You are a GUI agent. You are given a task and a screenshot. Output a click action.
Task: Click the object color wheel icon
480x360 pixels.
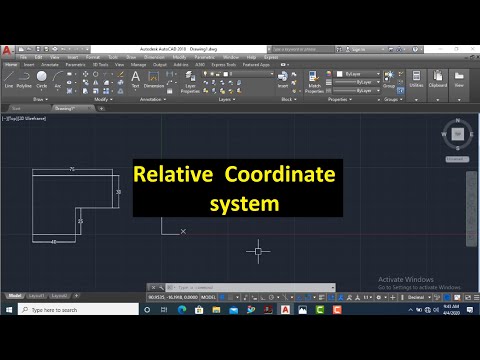(329, 74)
